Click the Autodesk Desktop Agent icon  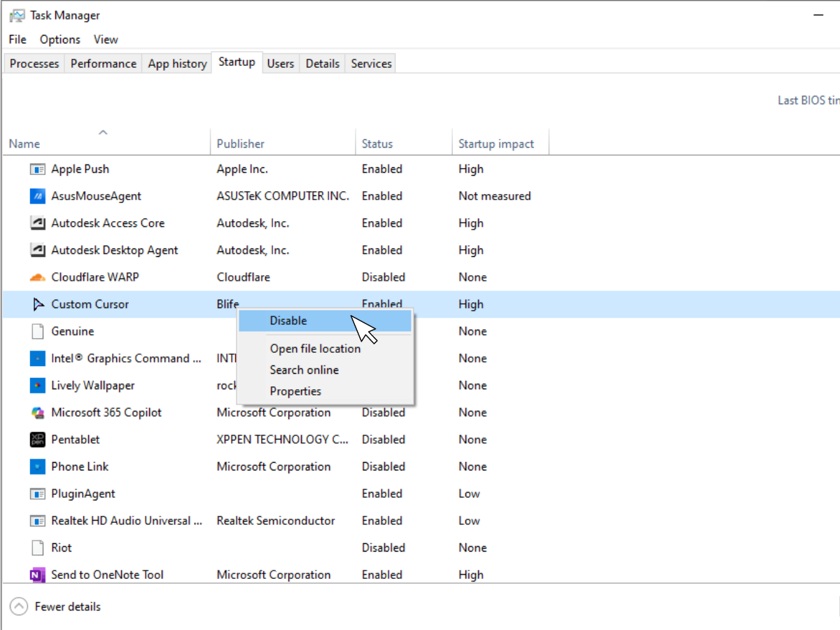coord(38,250)
